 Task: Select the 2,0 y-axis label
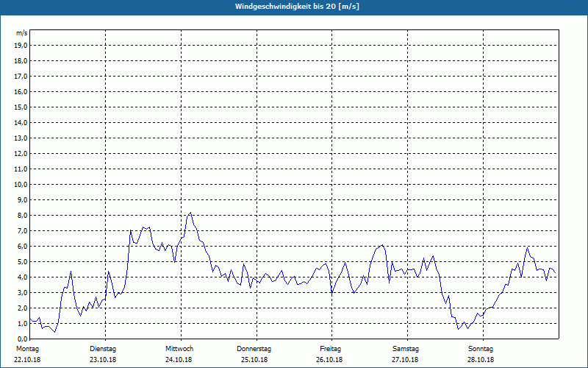click(23, 308)
